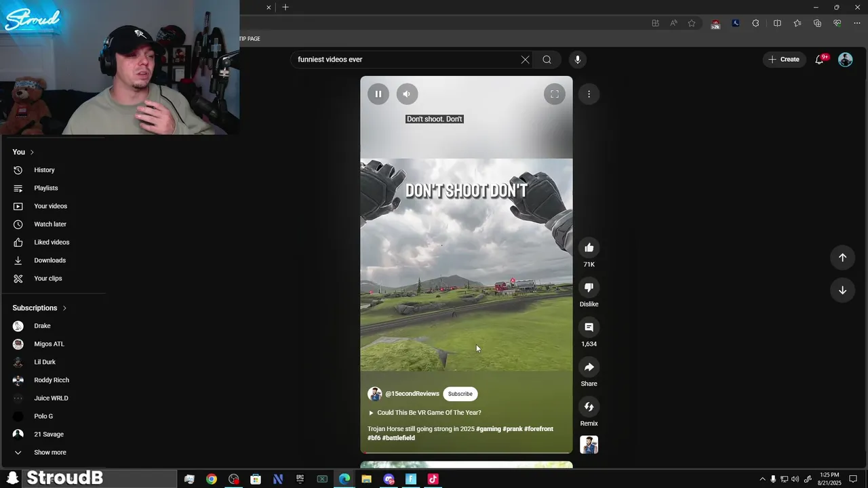Subscribe to @15secondReviews
Viewport: 868px width, 488px height.
pyautogui.click(x=460, y=394)
